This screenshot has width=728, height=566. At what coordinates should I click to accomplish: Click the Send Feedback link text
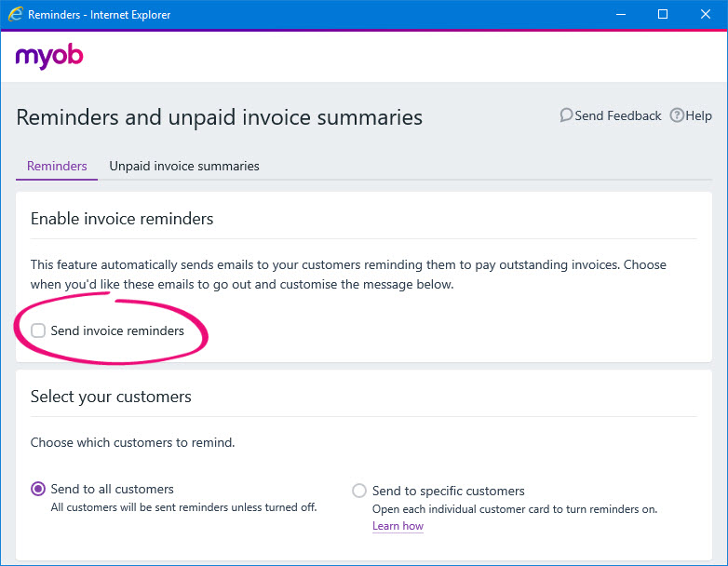point(618,115)
